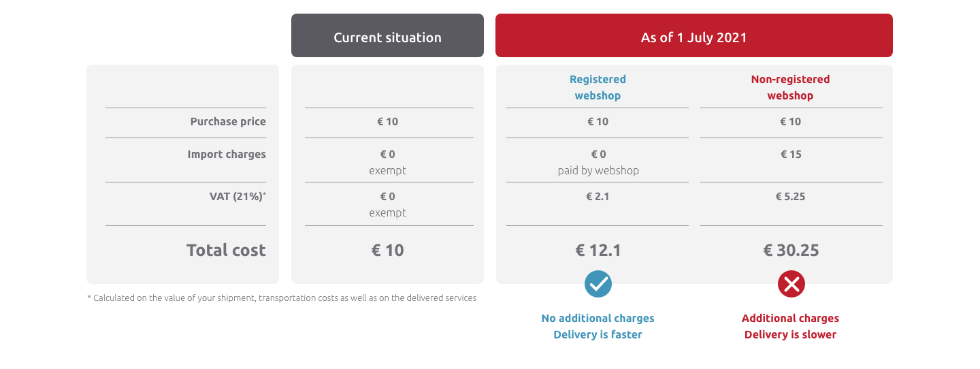The image size is (980, 369).
Task: Click the blue checkmark circle icon
Action: pos(598,284)
